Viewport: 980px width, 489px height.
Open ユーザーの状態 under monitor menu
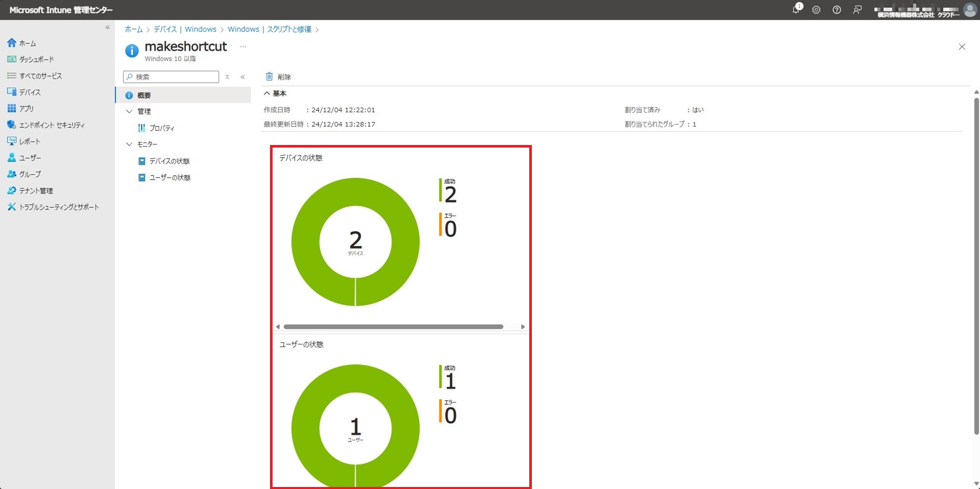pos(169,178)
